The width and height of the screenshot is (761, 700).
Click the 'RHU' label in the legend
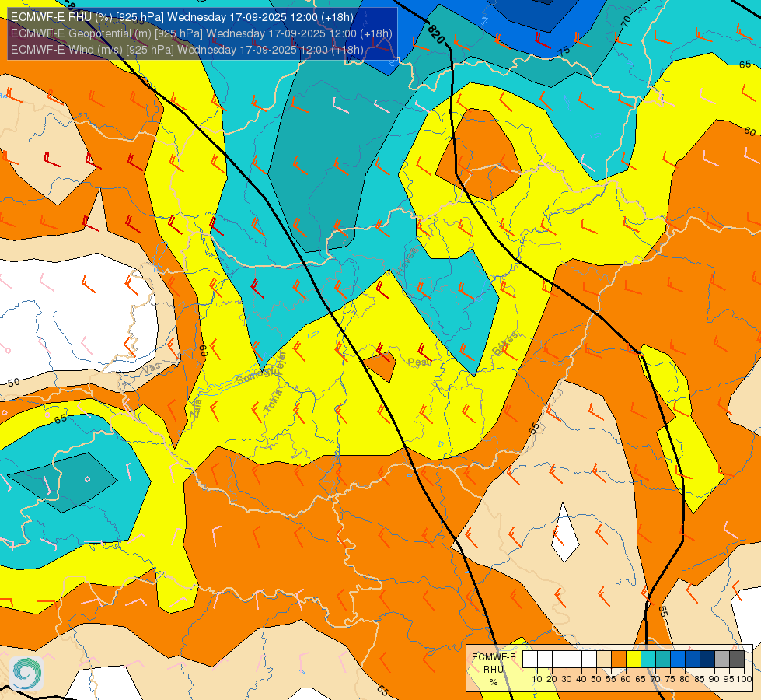(x=494, y=670)
